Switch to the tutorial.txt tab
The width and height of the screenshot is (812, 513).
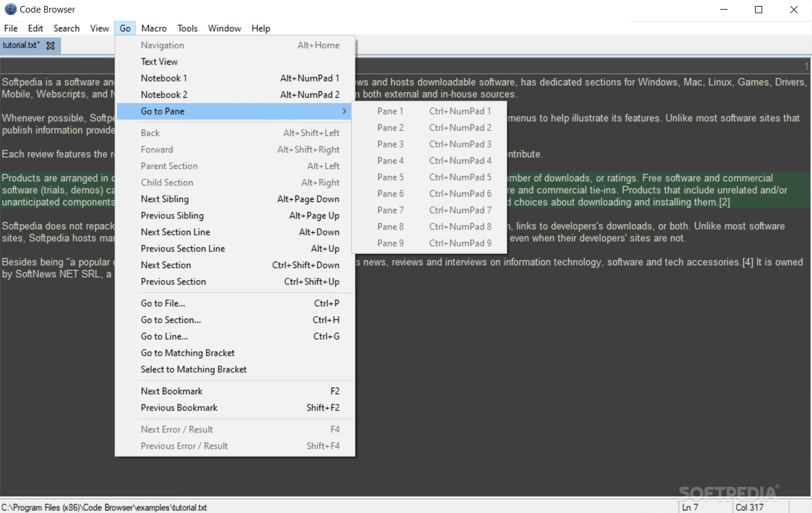pos(21,45)
